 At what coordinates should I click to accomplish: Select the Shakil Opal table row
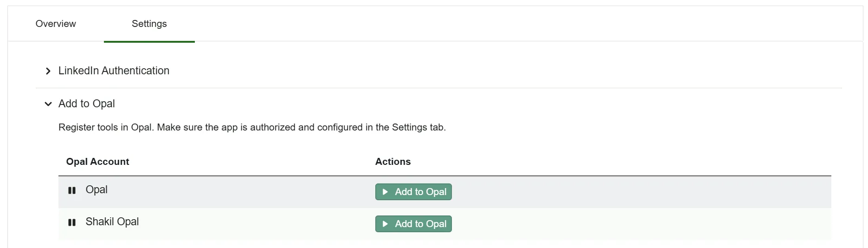(445, 224)
